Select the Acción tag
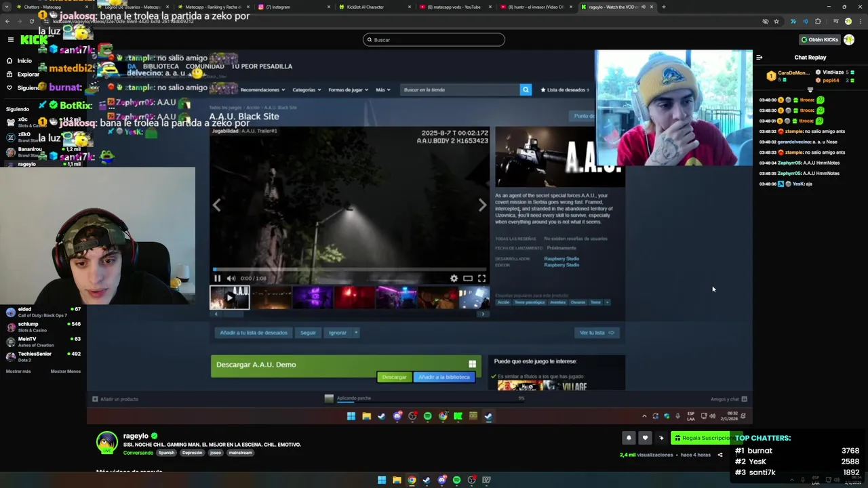The height and width of the screenshot is (488, 868). (503, 302)
